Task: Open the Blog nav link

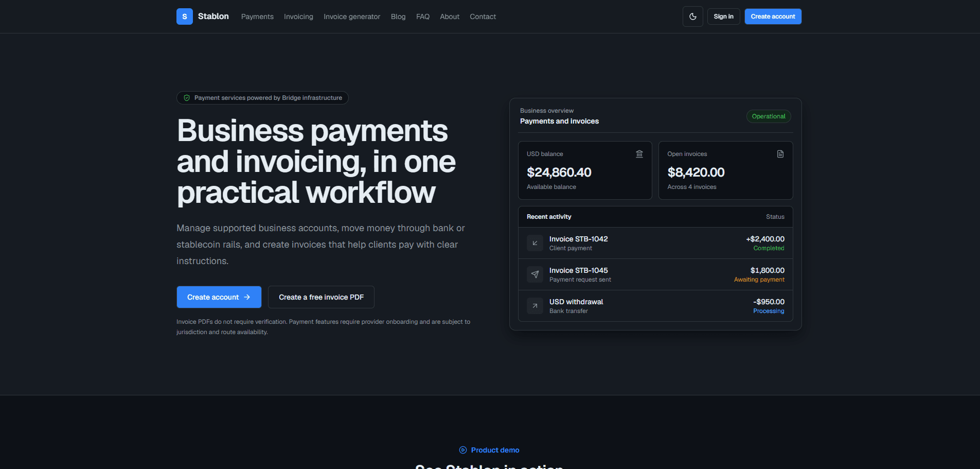Action: click(x=398, y=16)
